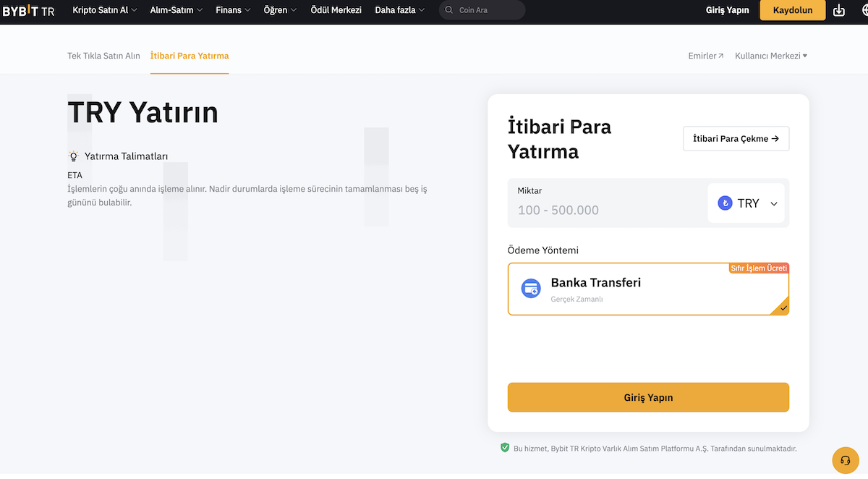The image size is (868, 479).
Task: Open the support chat icon
Action: (x=845, y=460)
